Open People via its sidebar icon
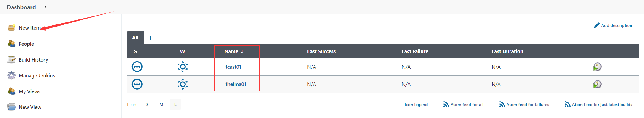Viewport: 644px width, 118px height. [x=11, y=44]
